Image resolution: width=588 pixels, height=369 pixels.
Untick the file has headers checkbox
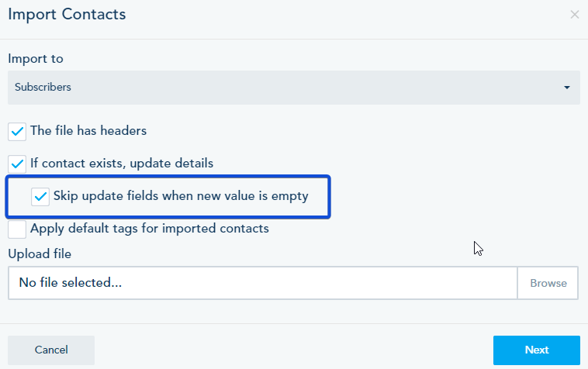tap(17, 131)
